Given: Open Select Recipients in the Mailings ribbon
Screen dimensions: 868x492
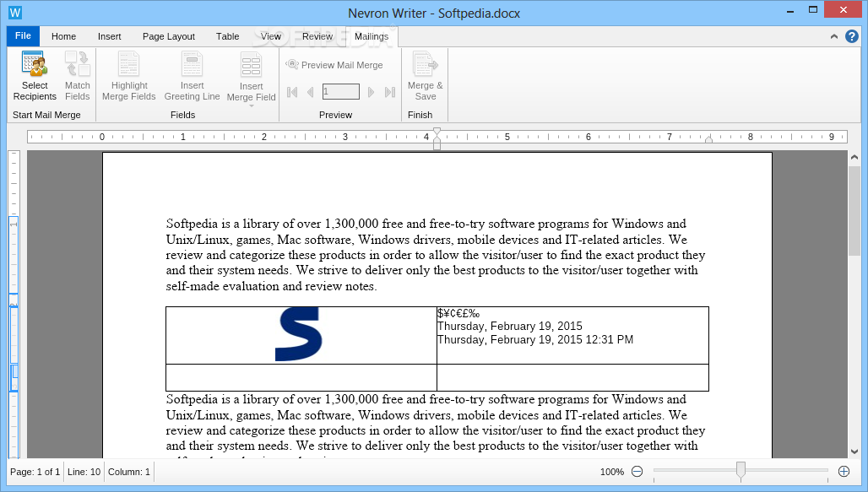Looking at the screenshot, I should coord(35,76).
